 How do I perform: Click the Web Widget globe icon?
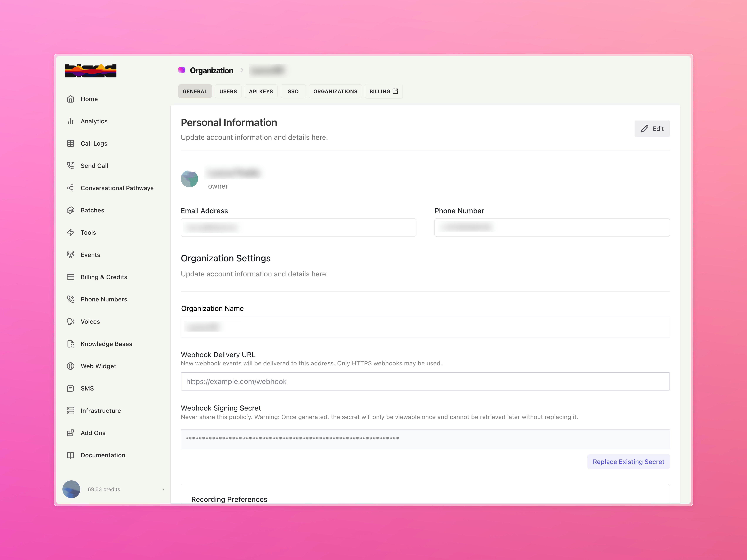tap(71, 366)
